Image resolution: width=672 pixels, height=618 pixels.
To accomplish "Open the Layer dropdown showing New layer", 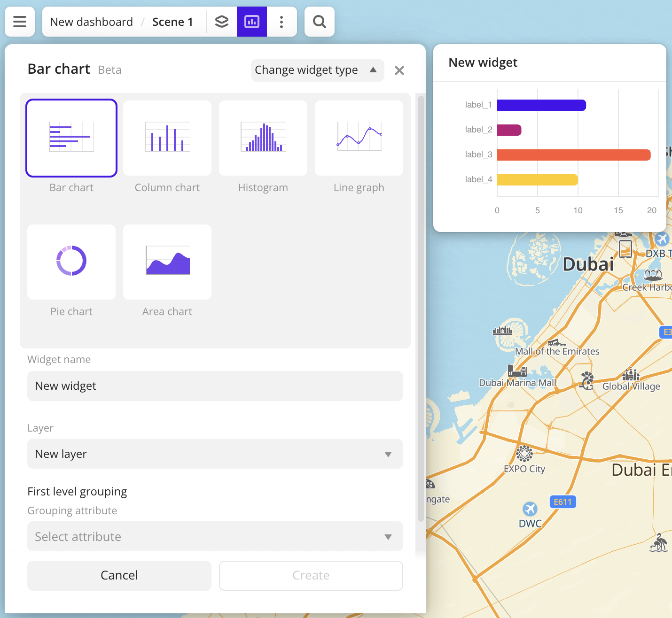I will tap(215, 454).
